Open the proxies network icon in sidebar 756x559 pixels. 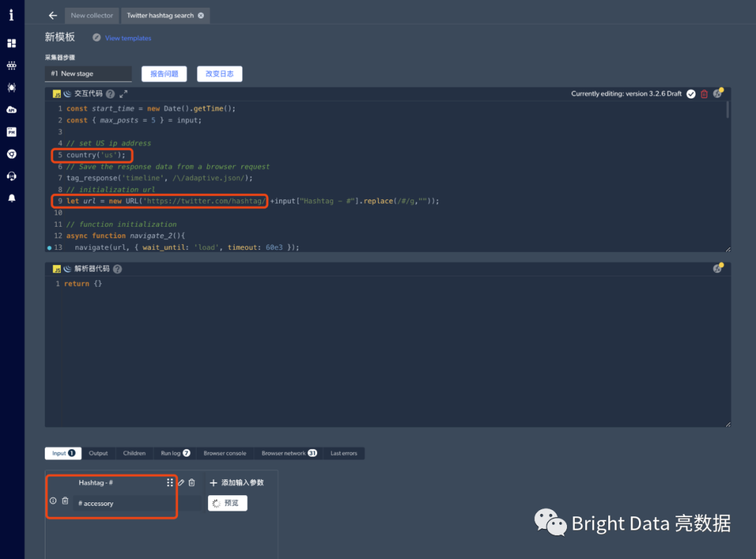pos(12,66)
